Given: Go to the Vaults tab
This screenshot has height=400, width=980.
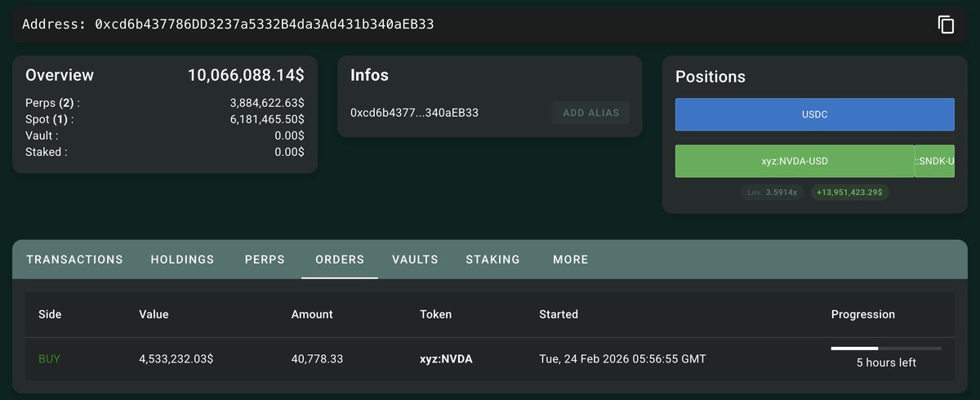Looking at the screenshot, I should pos(415,260).
